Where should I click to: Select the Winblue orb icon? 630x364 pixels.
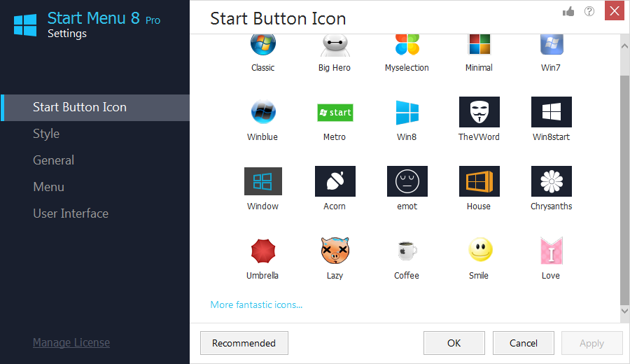pyautogui.click(x=263, y=112)
